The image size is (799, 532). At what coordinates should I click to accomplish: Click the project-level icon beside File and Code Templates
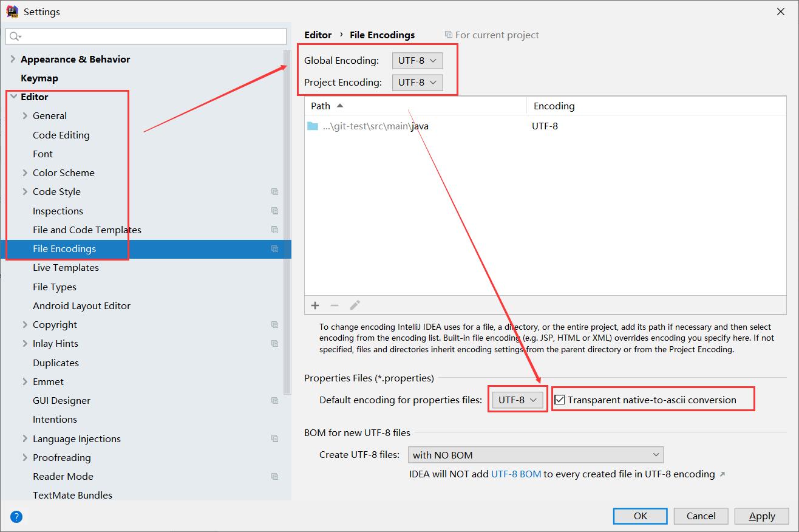(275, 230)
